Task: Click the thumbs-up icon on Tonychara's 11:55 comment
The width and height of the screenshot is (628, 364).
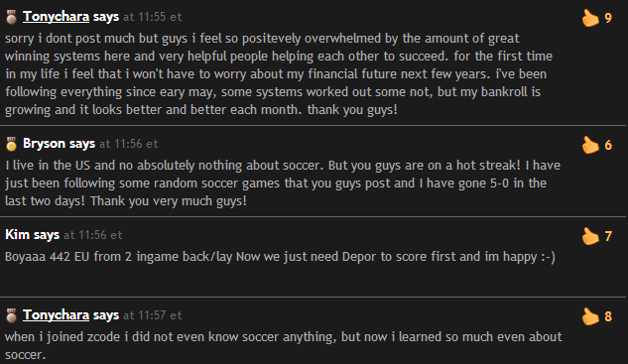Action: (x=590, y=18)
